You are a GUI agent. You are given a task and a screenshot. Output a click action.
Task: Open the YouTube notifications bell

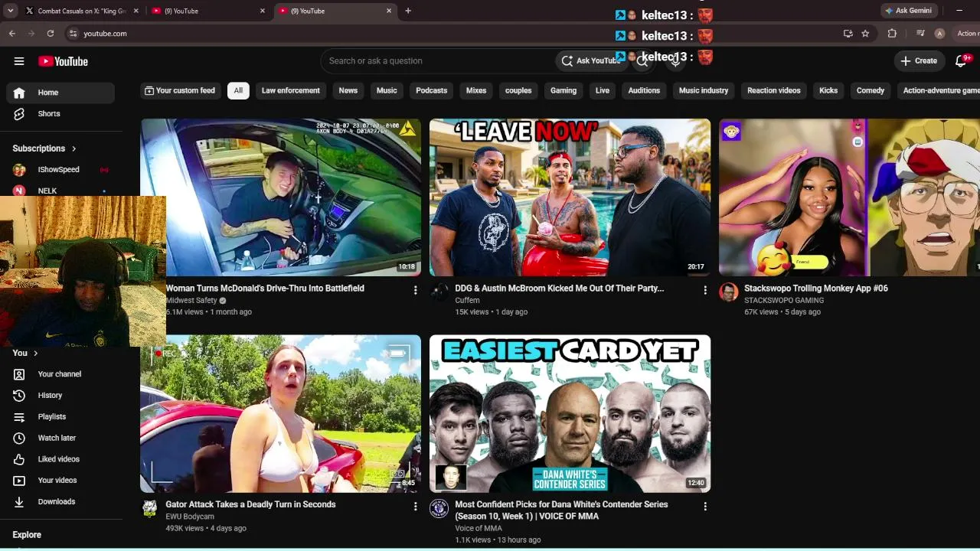961,61
